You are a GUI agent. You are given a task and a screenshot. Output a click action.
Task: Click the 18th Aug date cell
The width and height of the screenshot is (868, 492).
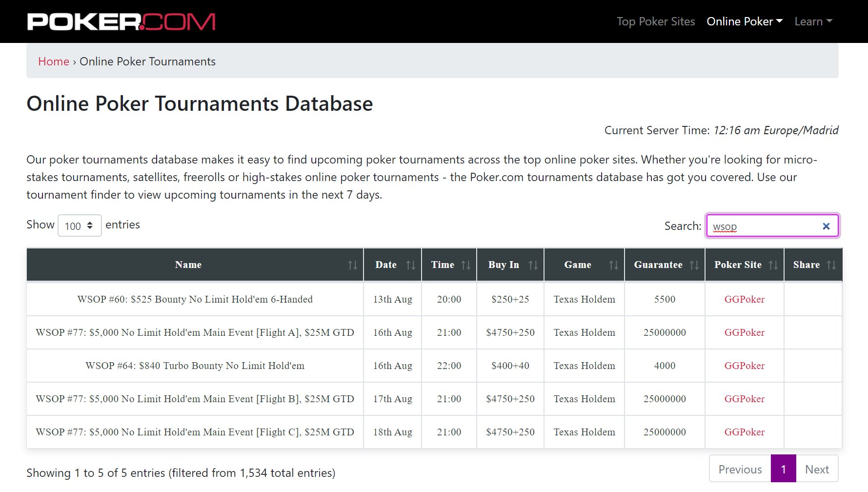[393, 432]
